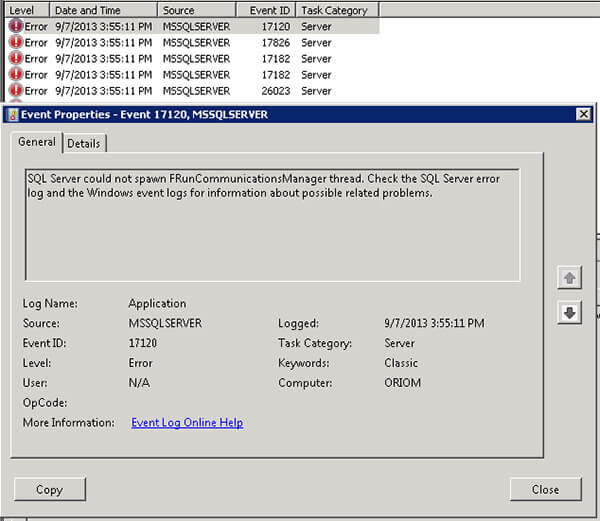The image size is (600, 521).
Task: Switch to the General tab
Action: (37, 142)
